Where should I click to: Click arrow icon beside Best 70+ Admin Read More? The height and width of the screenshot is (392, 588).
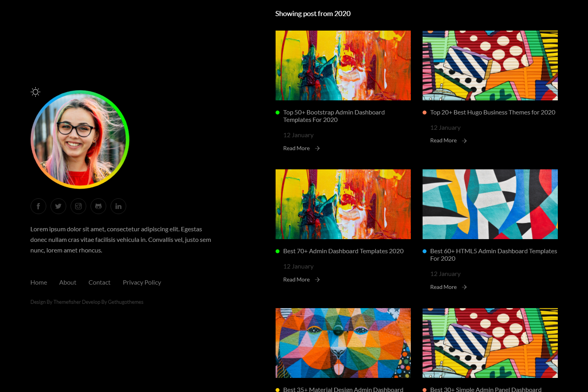pos(318,279)
